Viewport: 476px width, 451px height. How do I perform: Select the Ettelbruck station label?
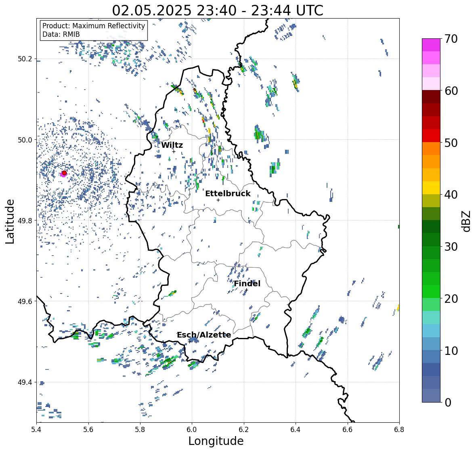[x=228, y=194]
